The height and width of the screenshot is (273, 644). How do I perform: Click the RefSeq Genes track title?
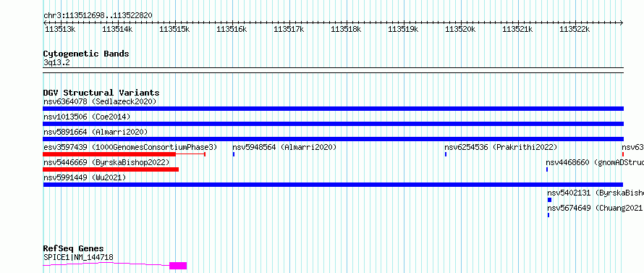tap(73, 249)
